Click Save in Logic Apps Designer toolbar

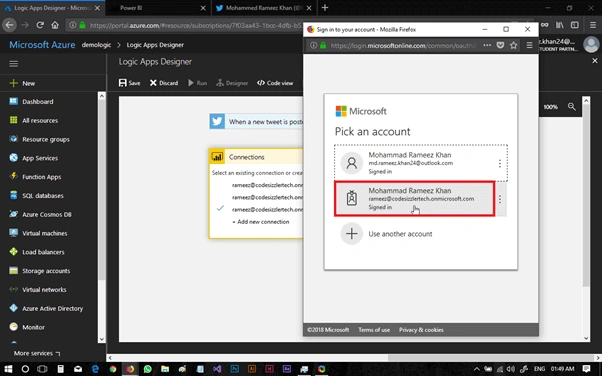point(129,83)
